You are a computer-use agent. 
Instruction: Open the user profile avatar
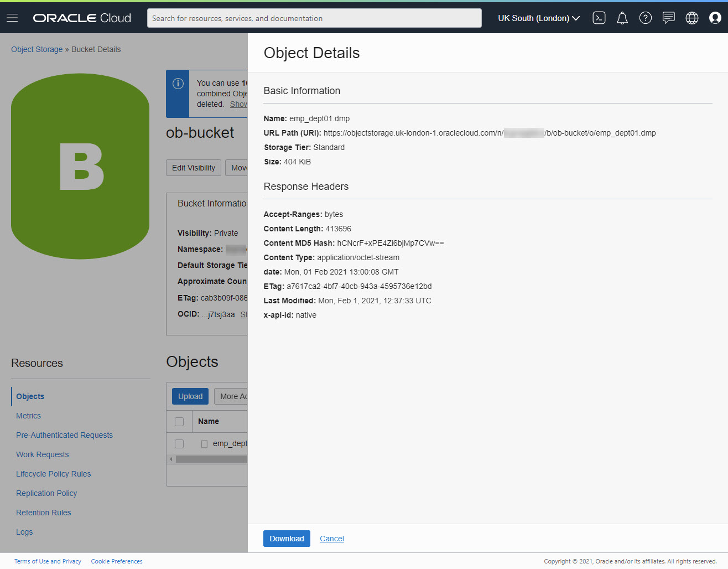click(x=715, y=18)
